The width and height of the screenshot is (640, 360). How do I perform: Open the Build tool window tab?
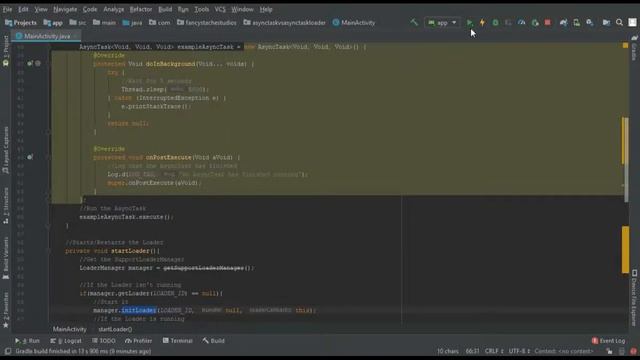coord(213,340)
